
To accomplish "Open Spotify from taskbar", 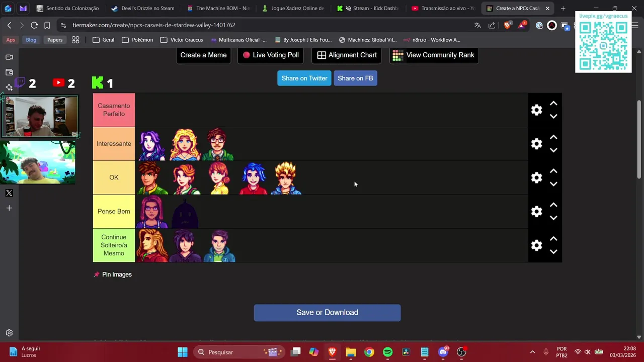I will [387, 352].
